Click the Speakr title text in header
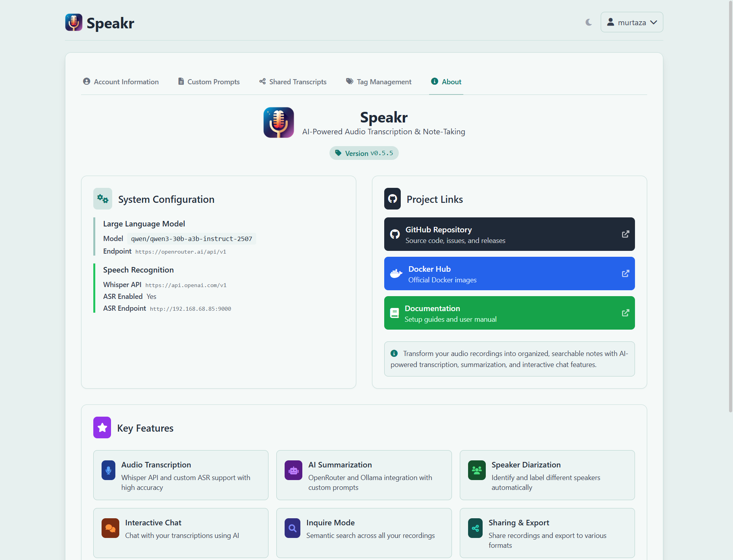The height and width of the screenshot is (560, 733). pos(111,23)
